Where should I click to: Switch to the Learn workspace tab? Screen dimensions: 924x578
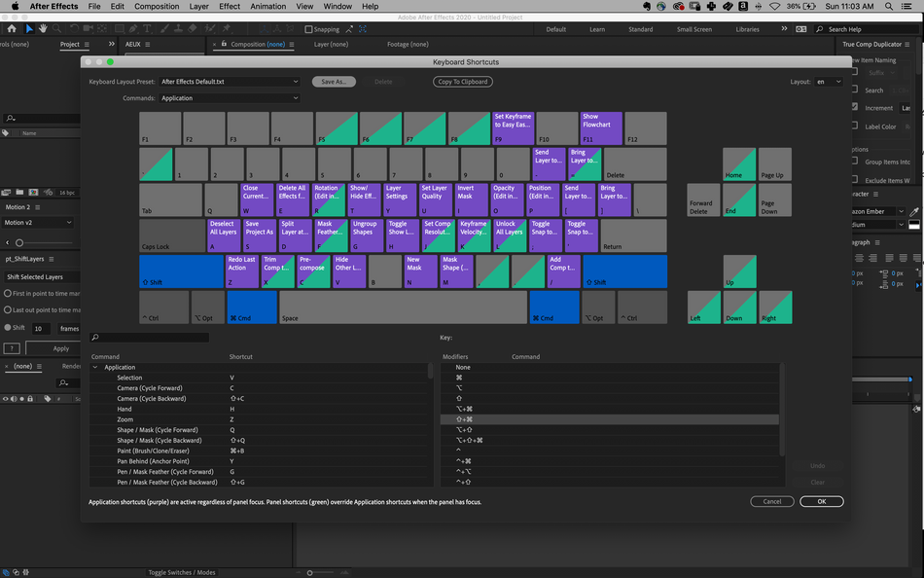(597, 29)
